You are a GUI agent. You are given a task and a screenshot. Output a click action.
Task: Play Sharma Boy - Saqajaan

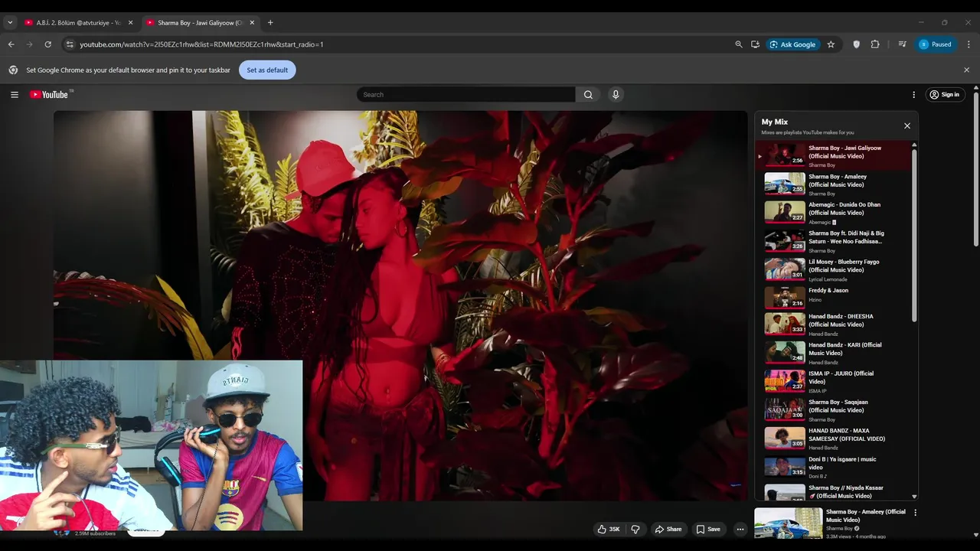(x=834, y=410)
